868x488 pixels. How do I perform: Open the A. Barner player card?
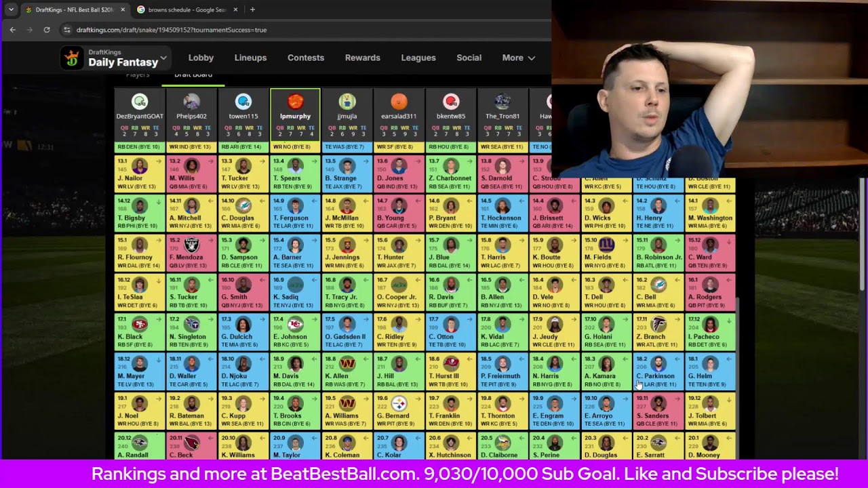pos(295,253)
